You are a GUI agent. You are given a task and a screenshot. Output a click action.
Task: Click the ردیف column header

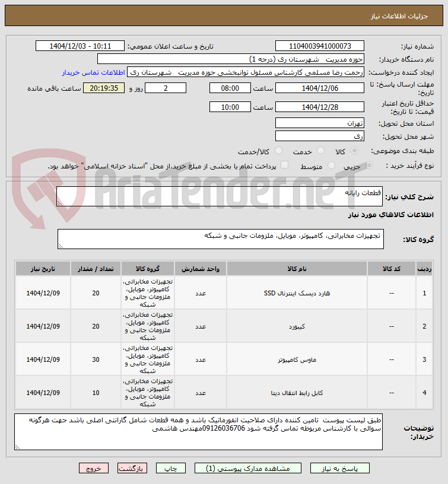pyautogui.click(x=424, y=269)
